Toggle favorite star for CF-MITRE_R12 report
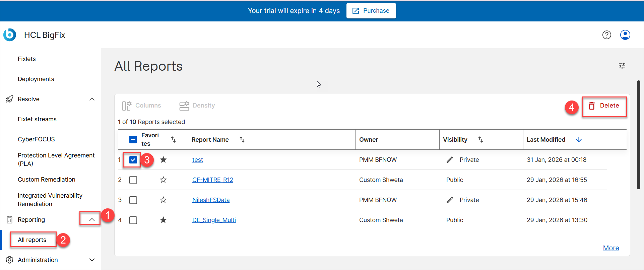 tap(163, 180)
